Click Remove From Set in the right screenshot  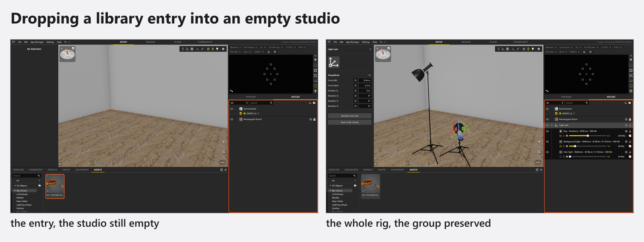click(x=350, y=116)
